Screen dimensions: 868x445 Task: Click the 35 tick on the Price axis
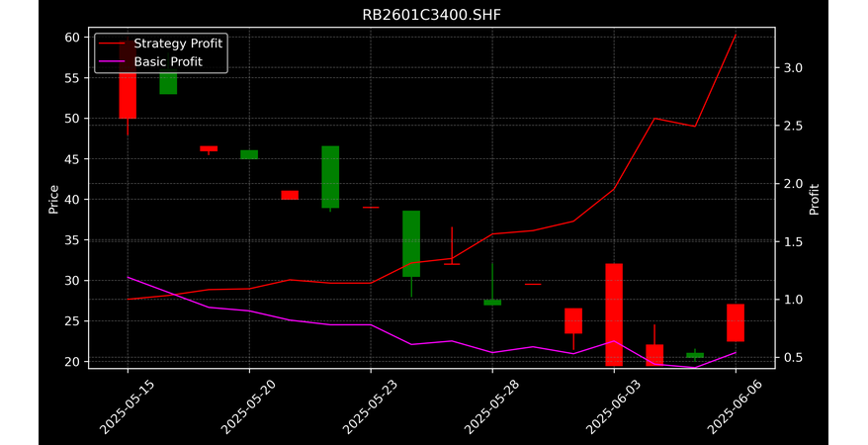point(74,240)
